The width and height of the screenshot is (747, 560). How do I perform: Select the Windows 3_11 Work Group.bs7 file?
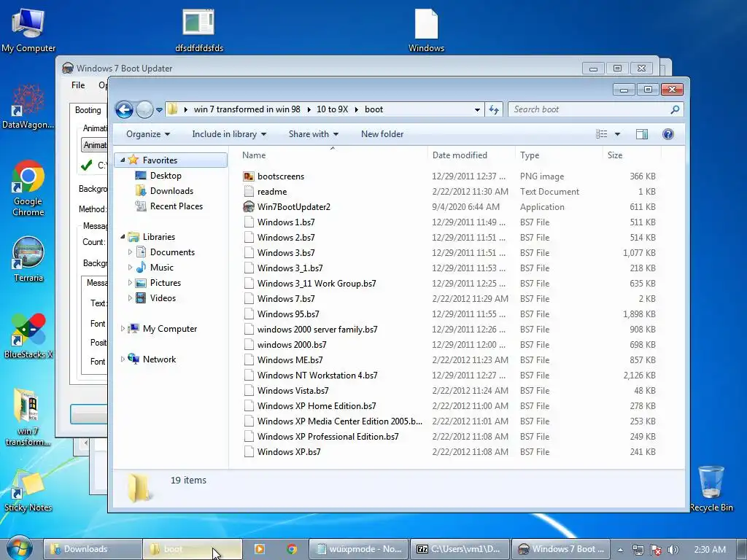point(317,284)
